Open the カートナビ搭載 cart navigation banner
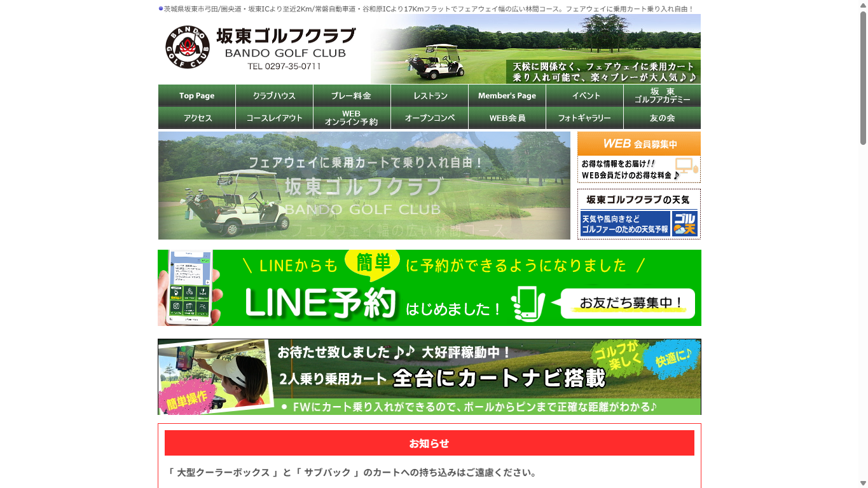Image resolution: width=868 pixels, height=488 pixels. 429,377
